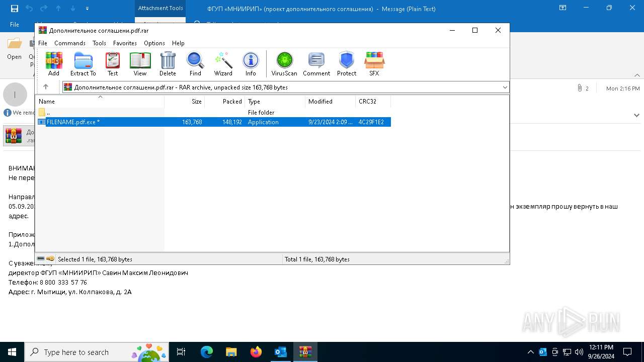Open the Tools menu
Viewport: 644px width, 362px height.
click(x=99, y=43)
